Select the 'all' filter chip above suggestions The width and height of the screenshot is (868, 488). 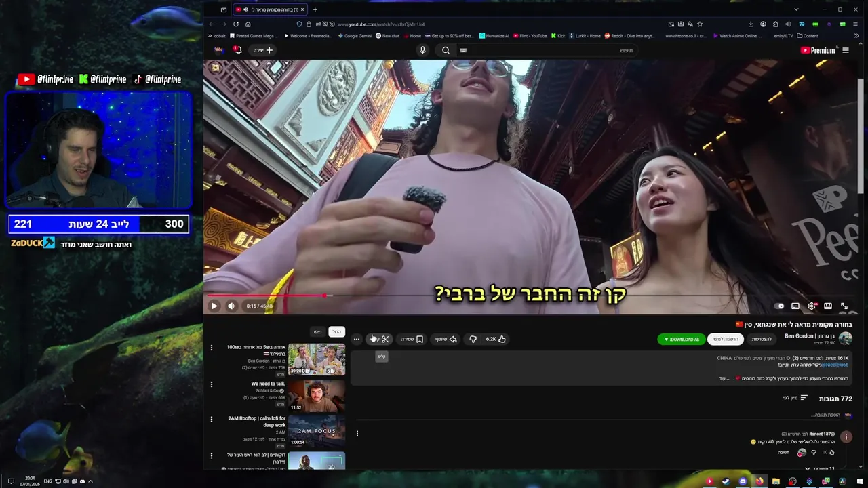click(x=337, y=332)
